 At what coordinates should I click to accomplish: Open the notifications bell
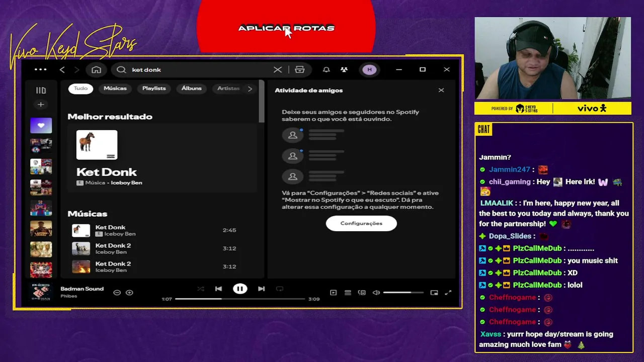click(326, 70)
